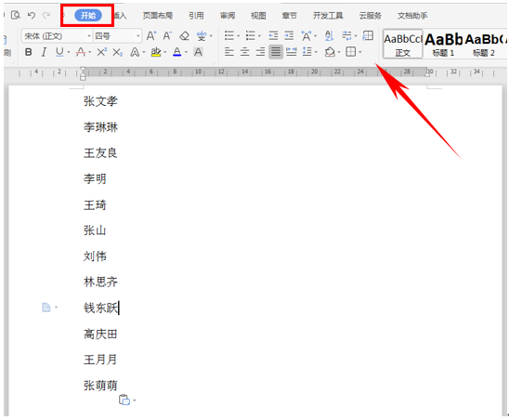
Task: Open the font name dropdown 宋体
Action: [57, 36]
